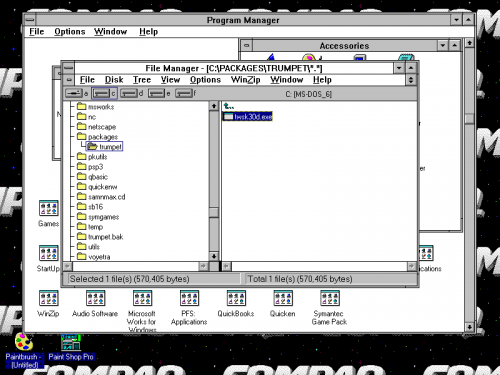The height and width of the screenshot is (375, 500).
Task: Click Program Manager scroll down arrow
Action: pyautogui.click(x=469, y=327)
